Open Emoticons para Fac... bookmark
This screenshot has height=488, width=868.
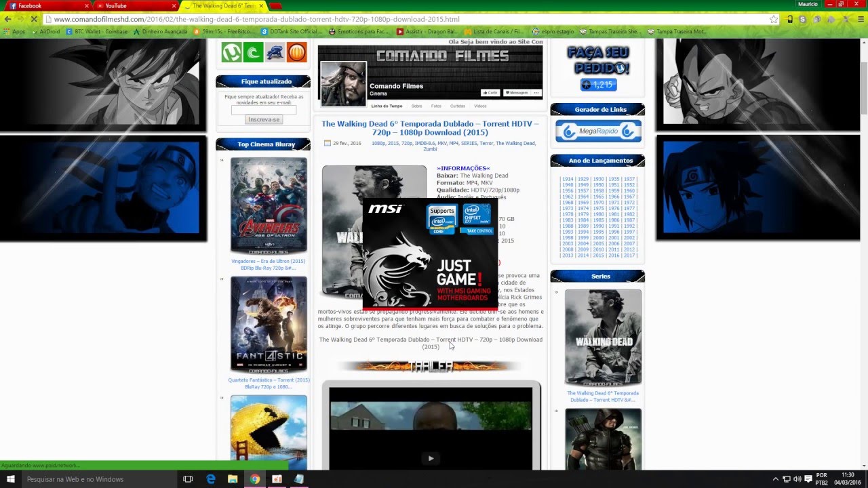tap(359, 31)
